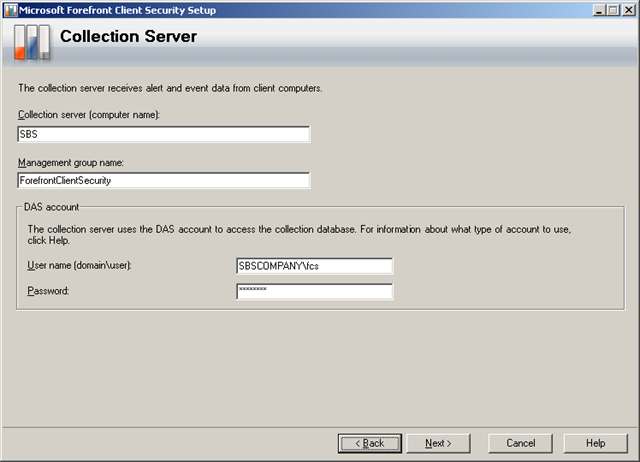This screenshot has height=462, width=640.
Task: Click the 'Microsoft Forefront Client Security Setup' title text
Action: tap(118, 10)
